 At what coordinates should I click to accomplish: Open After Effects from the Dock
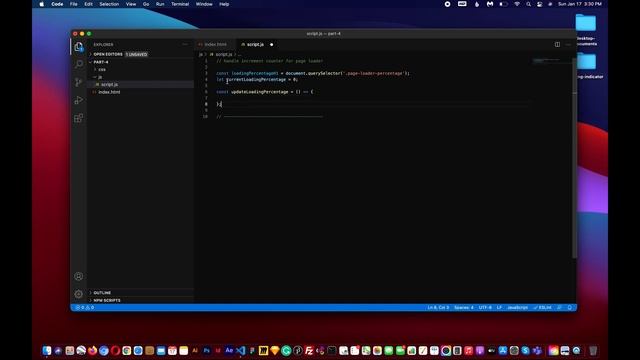click(x=229, y=350)
